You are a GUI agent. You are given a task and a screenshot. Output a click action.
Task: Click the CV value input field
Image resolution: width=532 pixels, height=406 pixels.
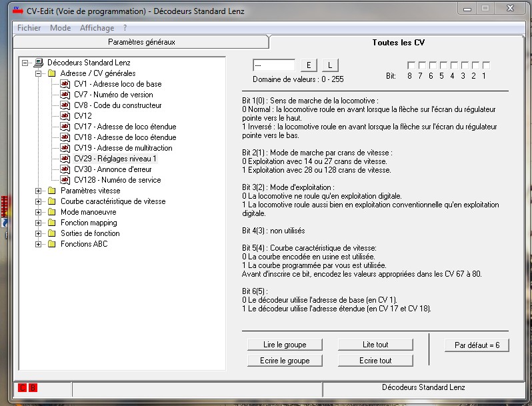pos(274,65)
